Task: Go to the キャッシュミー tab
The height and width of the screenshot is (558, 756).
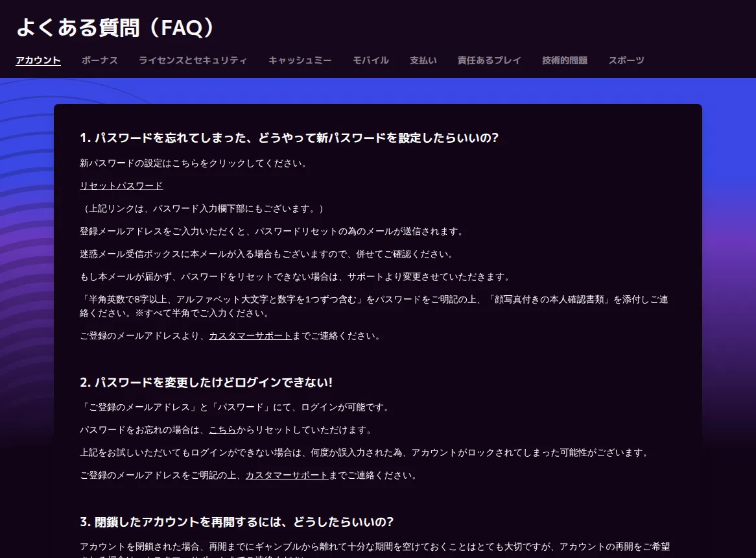Action: [x=300, y=60]
